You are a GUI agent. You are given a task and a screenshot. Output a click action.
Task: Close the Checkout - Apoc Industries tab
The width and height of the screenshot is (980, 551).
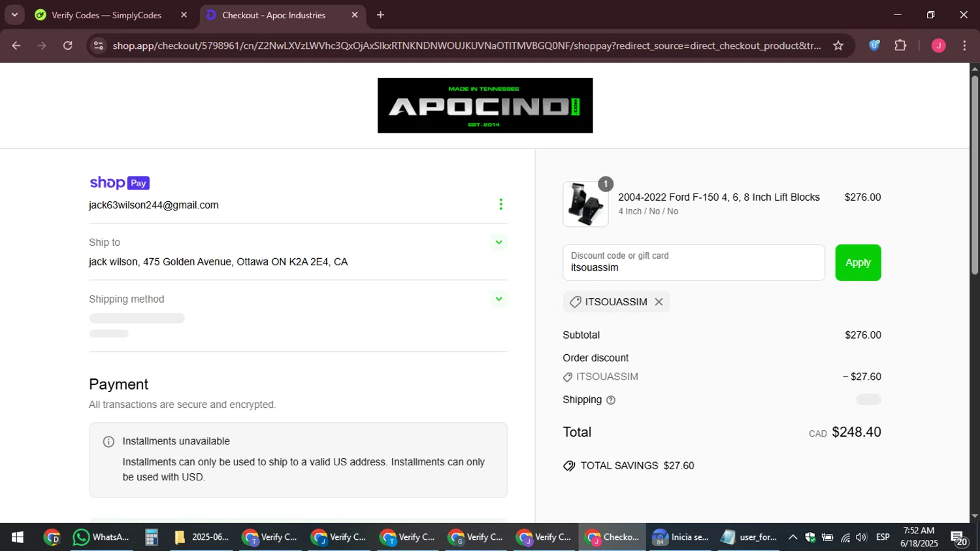pos(355,15)
